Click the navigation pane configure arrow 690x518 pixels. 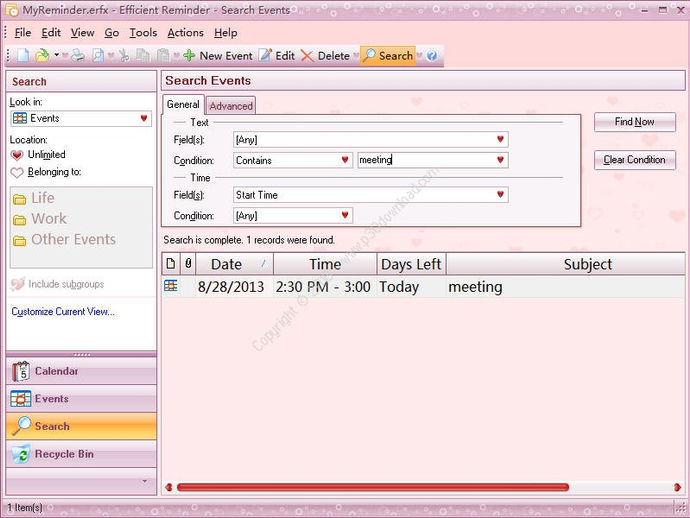145,481
